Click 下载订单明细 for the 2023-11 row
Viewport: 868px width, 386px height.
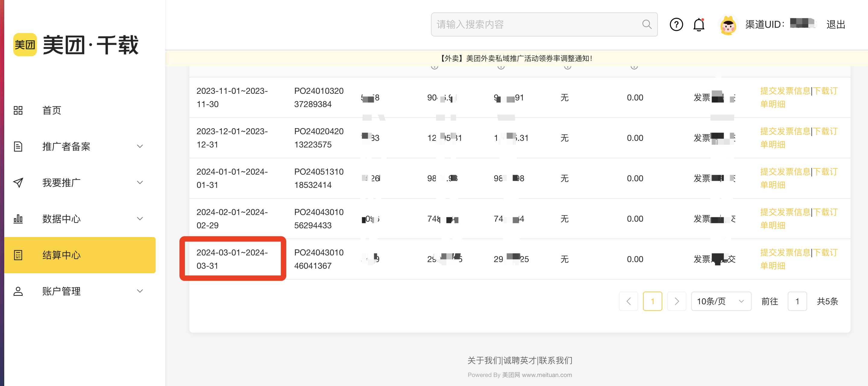pyautogui.click(x=825, y=91)
